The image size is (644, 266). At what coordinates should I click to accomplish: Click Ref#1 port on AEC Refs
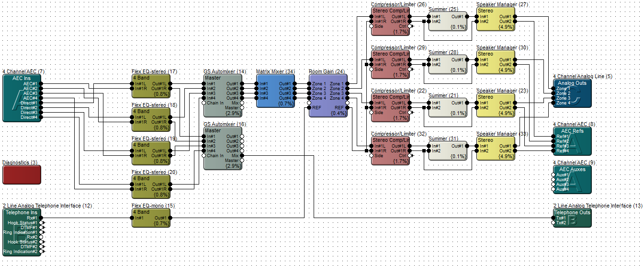coord(553,136)
